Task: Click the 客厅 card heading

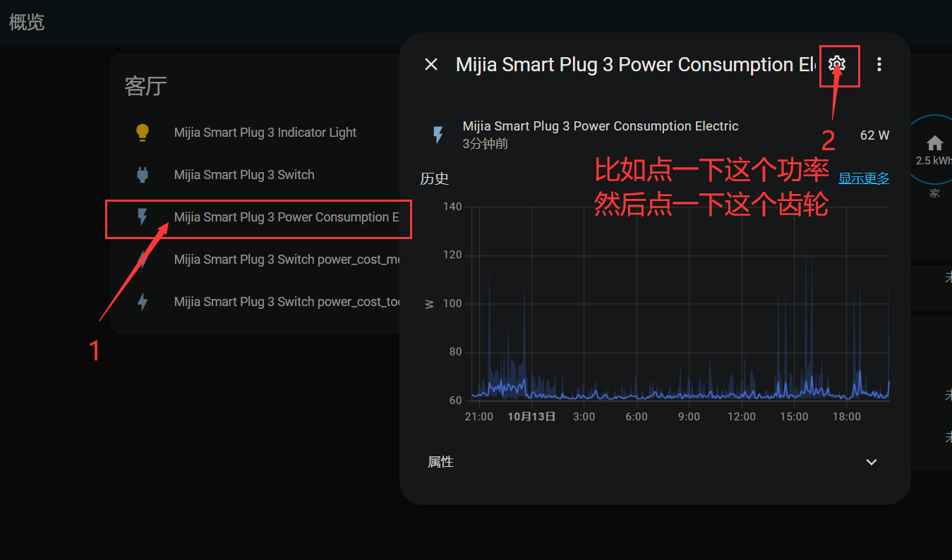Action: coord(145,86)
